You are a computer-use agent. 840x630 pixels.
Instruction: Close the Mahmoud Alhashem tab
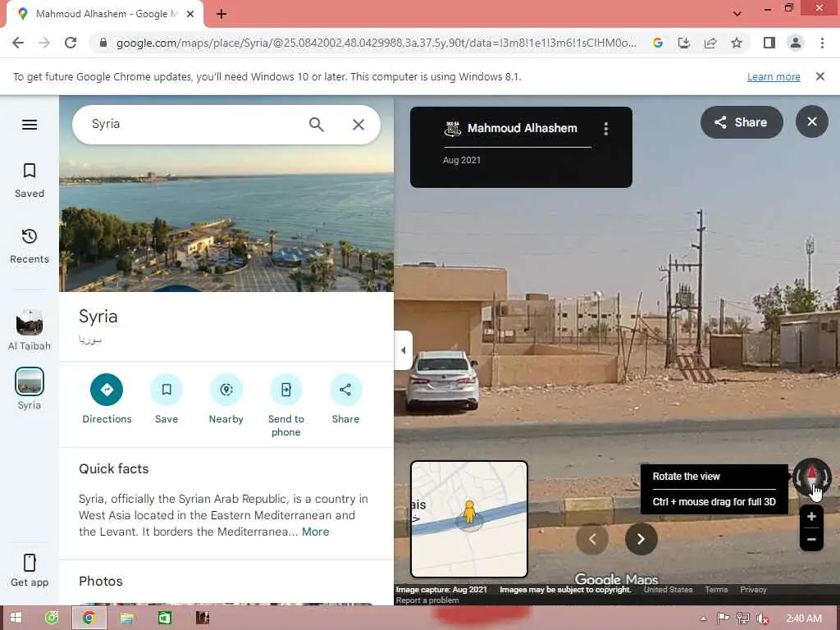[190, 14]
